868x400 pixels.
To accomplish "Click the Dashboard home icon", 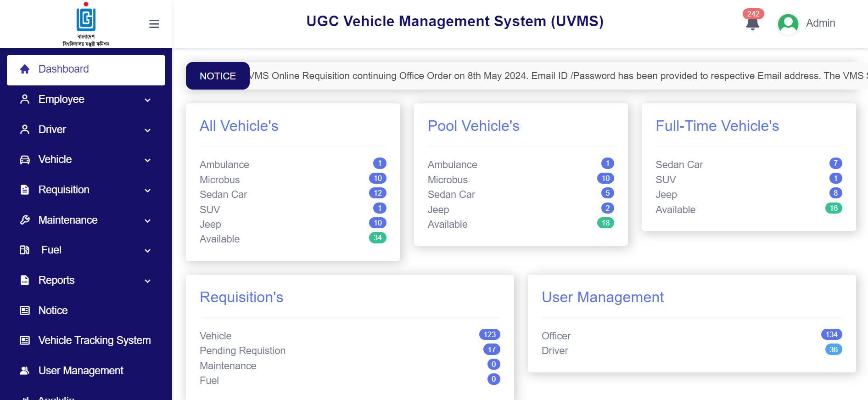I will pos(25,69).
